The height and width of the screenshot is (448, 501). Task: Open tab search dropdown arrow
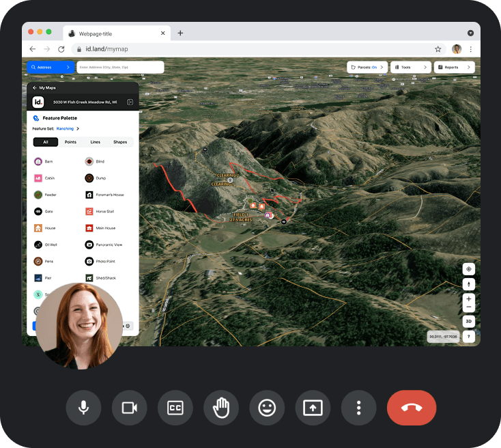tap(471, 33)
